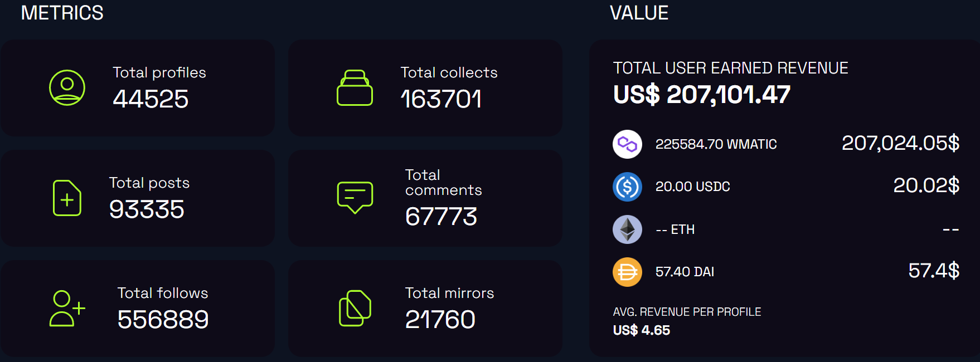Select the VALUE section heading

click(639, 13)
